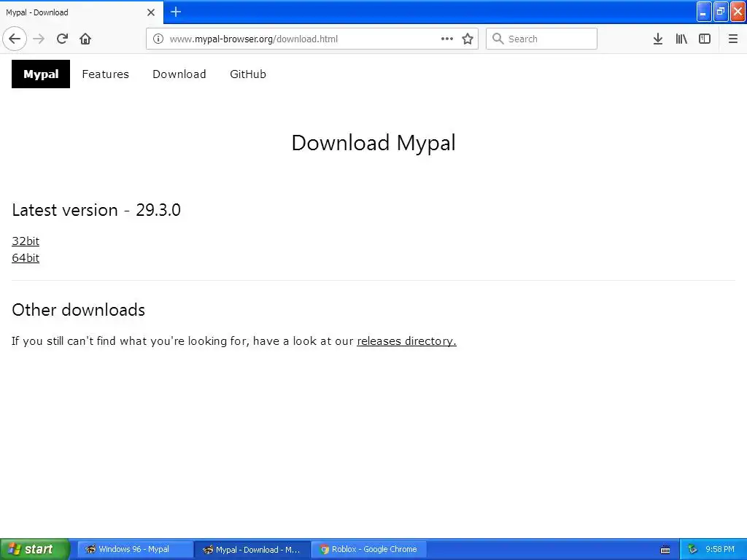Click the forward navigation arrow

(x=39, y=39)
